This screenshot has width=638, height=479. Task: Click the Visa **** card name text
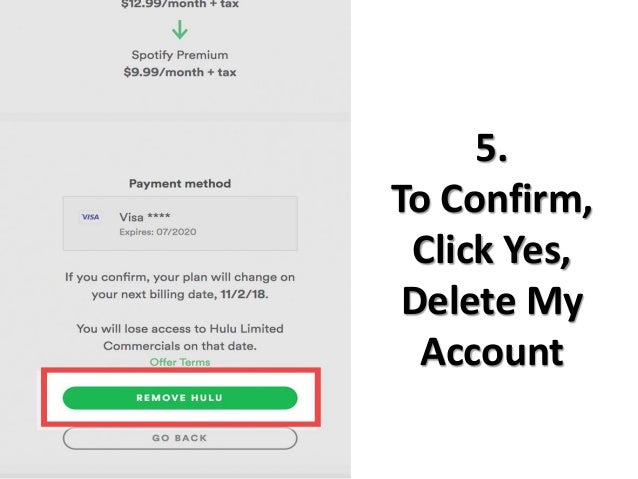145,217
